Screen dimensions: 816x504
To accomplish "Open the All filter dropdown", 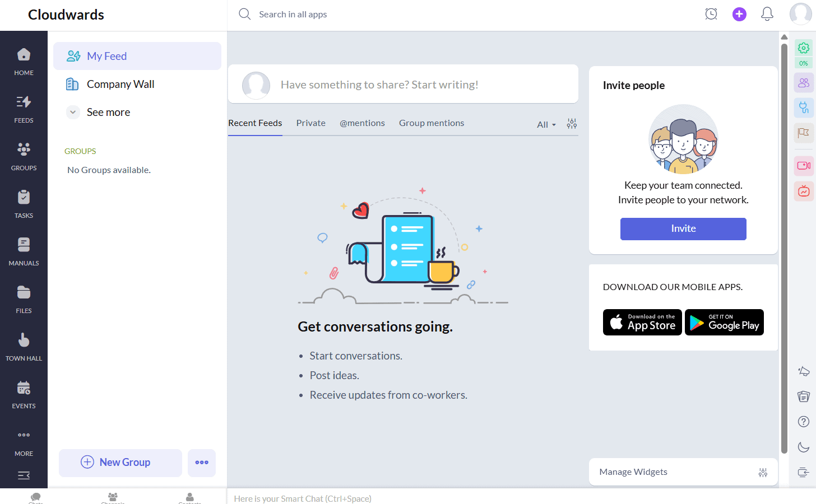I will pyautogui.click(x=546, y=124).
